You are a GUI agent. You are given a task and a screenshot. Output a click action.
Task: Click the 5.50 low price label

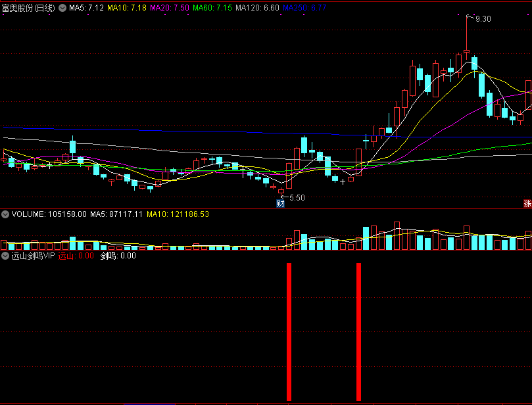tap(297, 197)
